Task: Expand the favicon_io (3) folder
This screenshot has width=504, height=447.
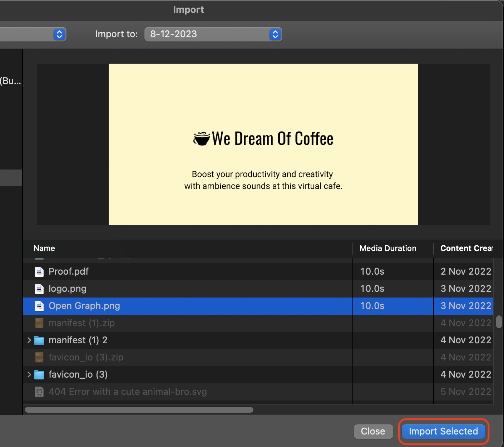Action: click(29, 374)
